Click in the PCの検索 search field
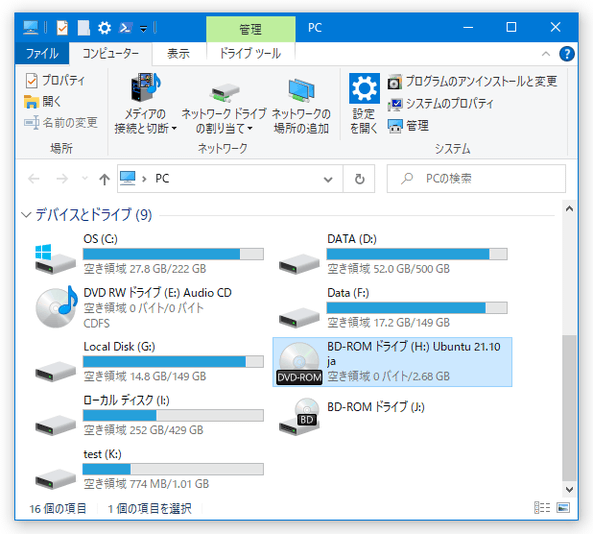593x534 pixels. (477, 179)
